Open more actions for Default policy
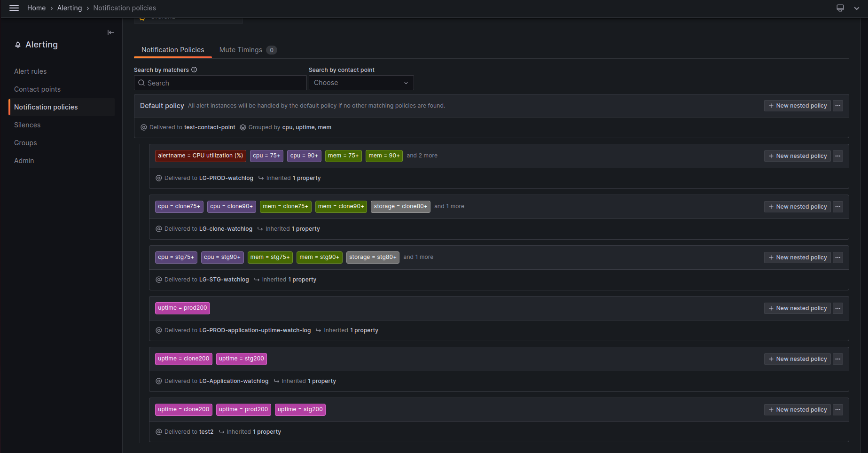 pyautogui.click(x=838, y=106)
